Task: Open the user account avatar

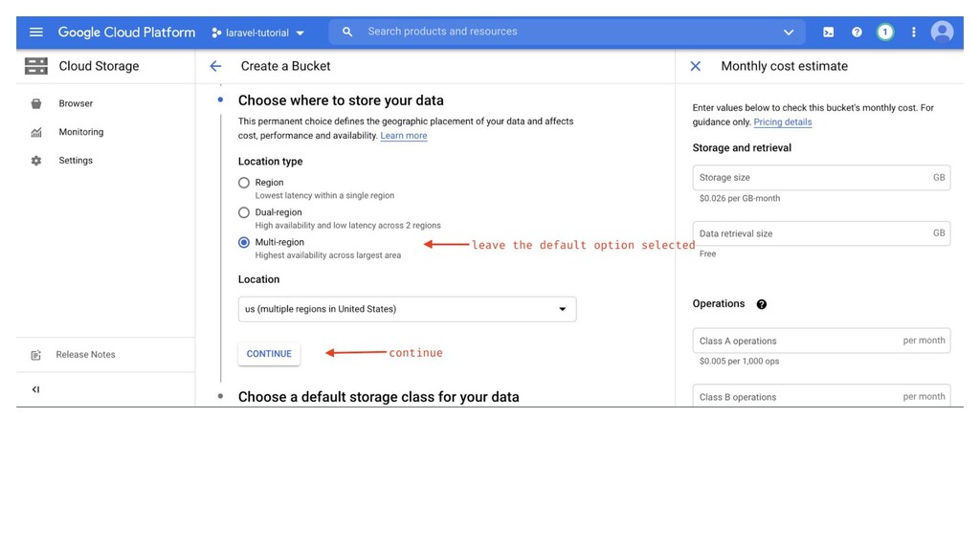Action: coord(942,32)
